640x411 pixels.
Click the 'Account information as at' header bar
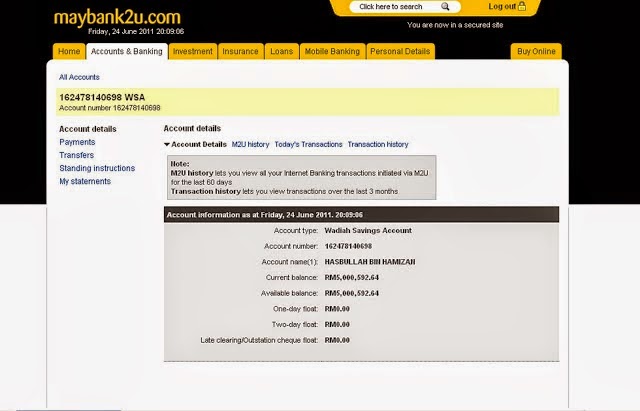coord(361,215)
